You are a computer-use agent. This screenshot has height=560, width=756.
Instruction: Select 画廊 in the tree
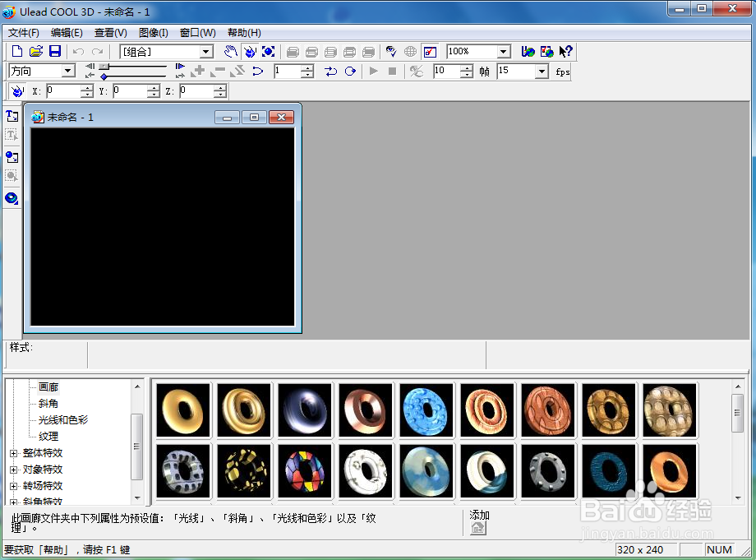pyautogui.click(x=48, y=386)
